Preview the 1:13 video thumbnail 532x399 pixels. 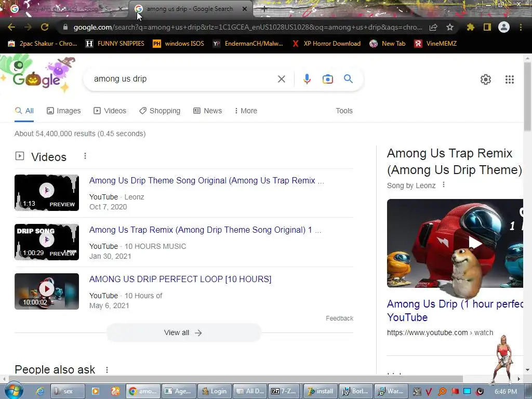[47, 193]
